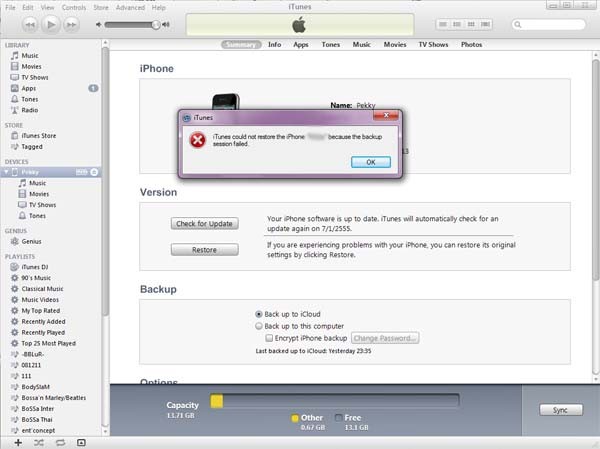Switch to the TV Shows tab

tap(433, 45)
